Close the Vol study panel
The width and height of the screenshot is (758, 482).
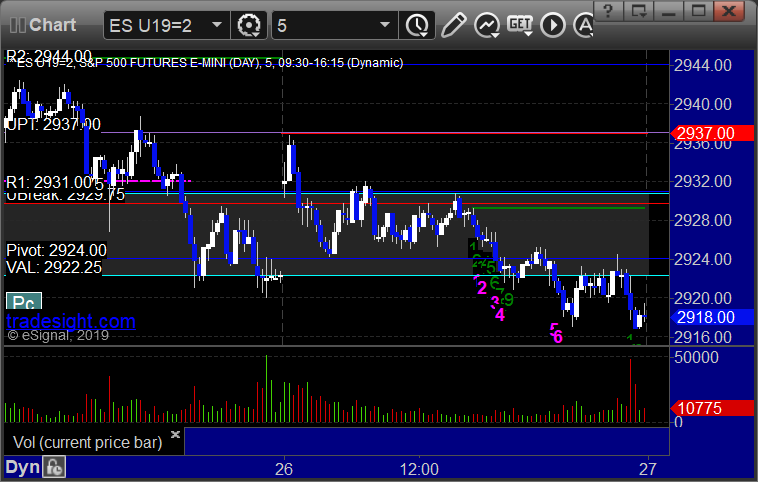pos(175,435)
